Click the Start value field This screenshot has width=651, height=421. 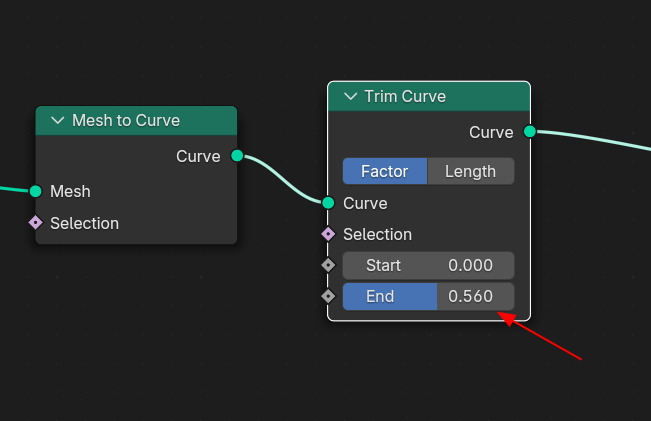coord(428,265)
